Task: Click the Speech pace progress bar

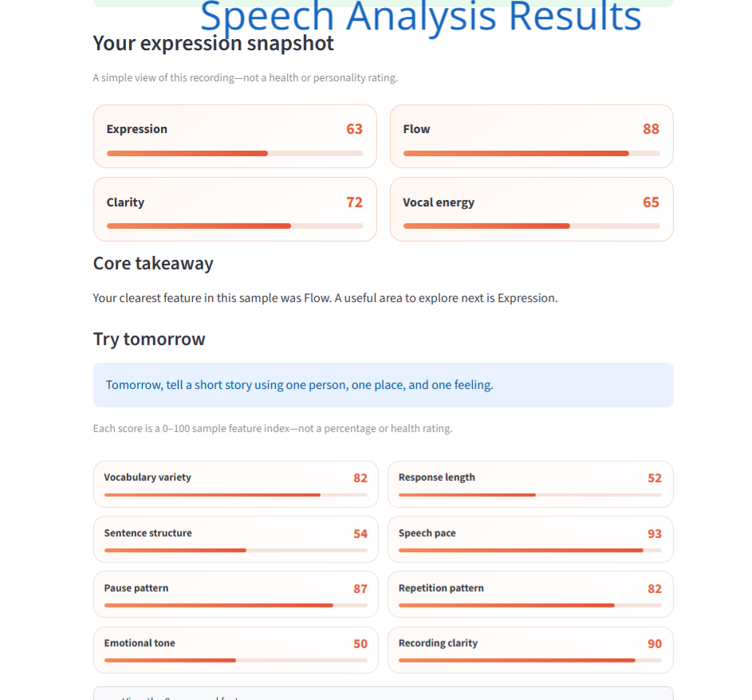Action: pos(530,550)
